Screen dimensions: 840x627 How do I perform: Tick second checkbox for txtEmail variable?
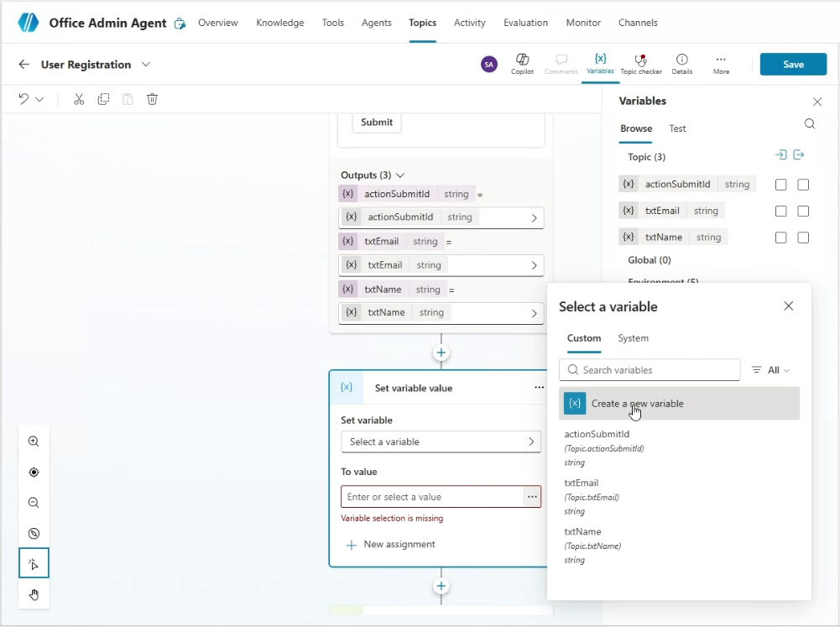(x=803, y=212)
